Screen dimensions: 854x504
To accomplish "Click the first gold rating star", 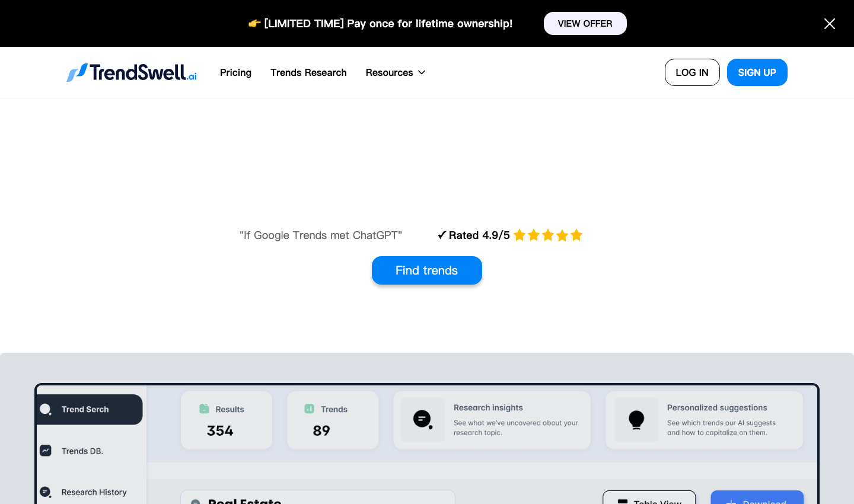I will 520,235.
